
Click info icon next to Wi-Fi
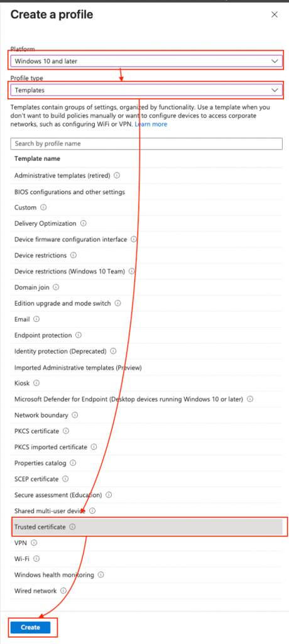point(36,558)
